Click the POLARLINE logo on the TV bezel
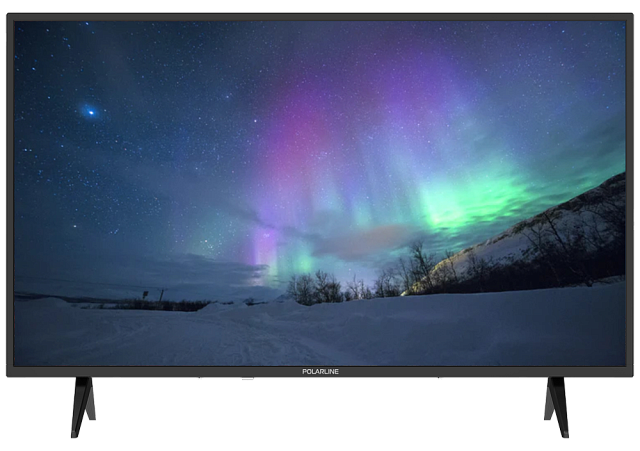The image size is (640, 451). (320, 371)
